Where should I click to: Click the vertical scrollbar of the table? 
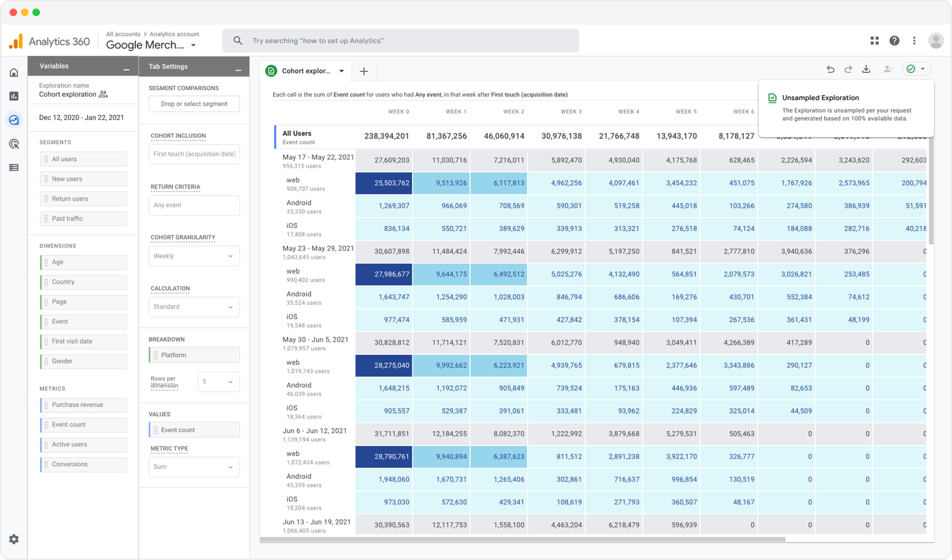tap(931, 190)
